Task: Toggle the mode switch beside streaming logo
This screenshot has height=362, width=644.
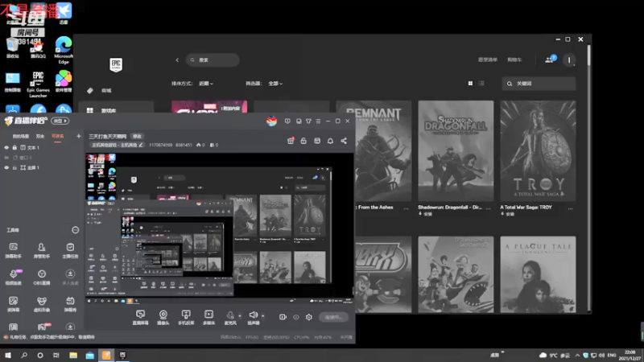Action: click(60, 121)
